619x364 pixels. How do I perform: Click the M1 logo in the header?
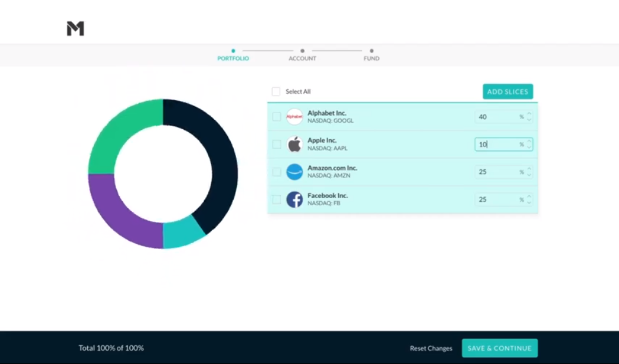pyautogui.click(x=75, y=28)
